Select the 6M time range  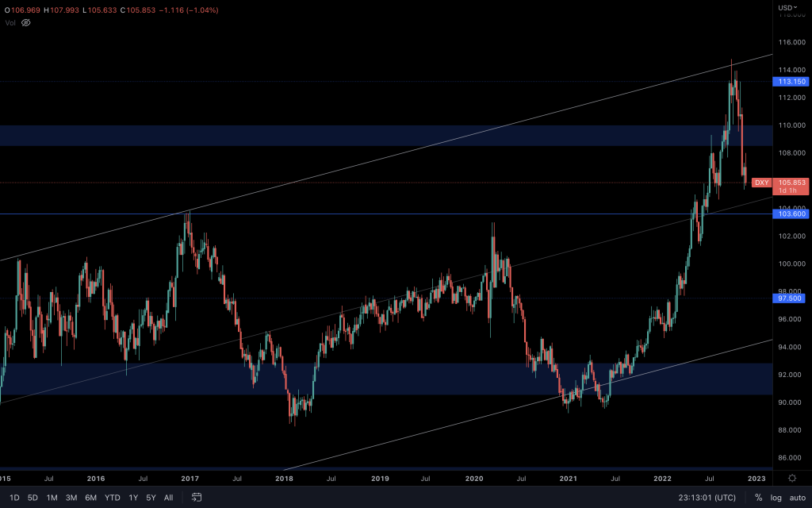[x=90, y=498]
